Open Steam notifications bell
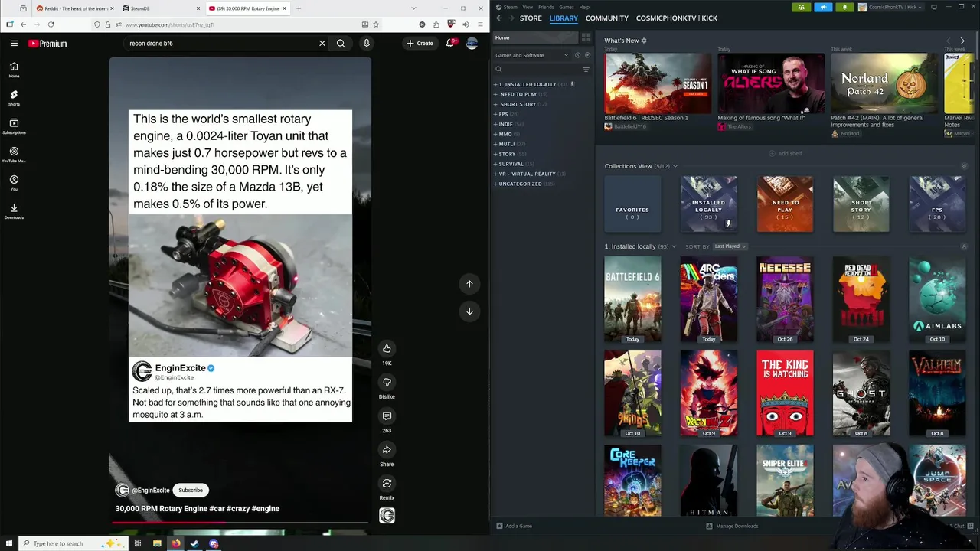Image resolution: width=980 pixels, height=551 pixels. [844, 7]
